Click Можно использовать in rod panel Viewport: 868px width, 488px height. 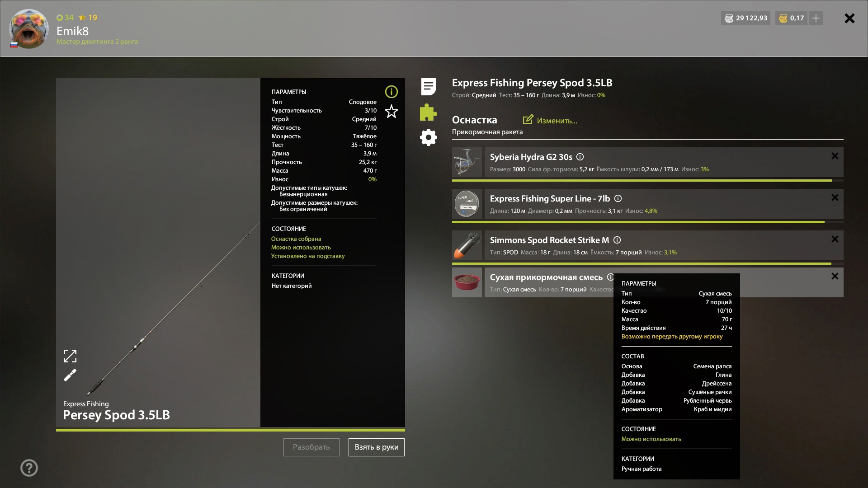pyautogui.click(x=301, y=248)
